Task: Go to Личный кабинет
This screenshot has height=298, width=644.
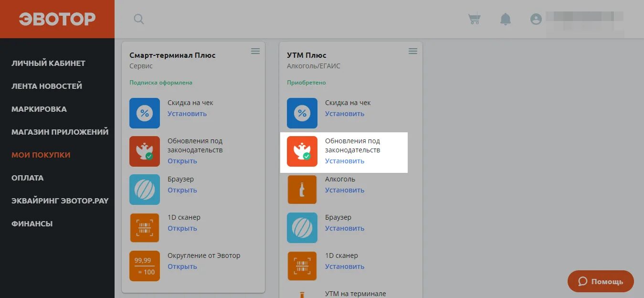Action: [48, 63]
